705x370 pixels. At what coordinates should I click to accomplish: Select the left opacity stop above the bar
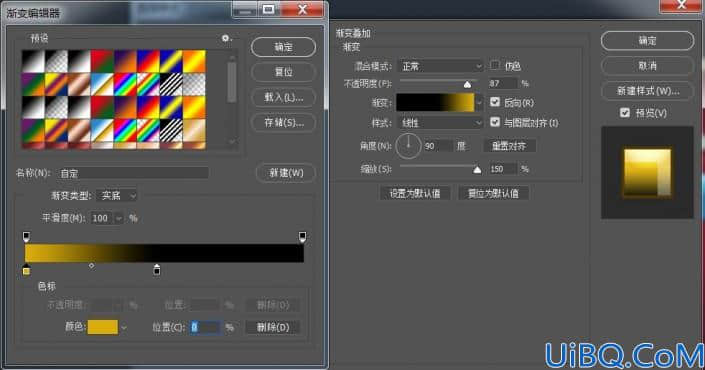coord(27,236)
